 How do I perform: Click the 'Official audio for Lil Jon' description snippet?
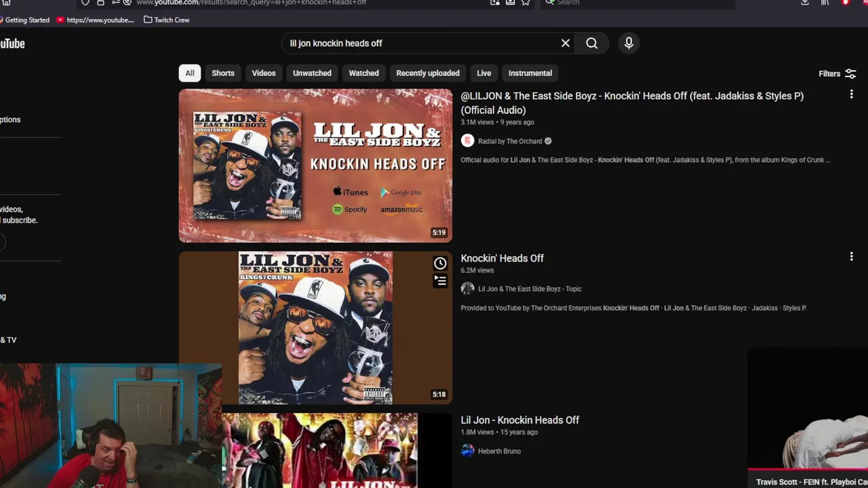(x=646, y=160)
